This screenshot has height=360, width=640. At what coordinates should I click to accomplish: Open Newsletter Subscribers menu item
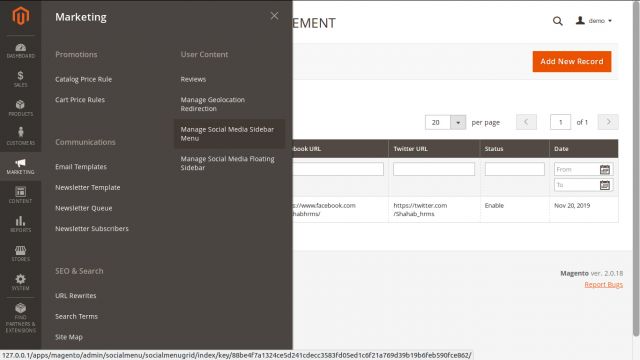tap(92, 229)
